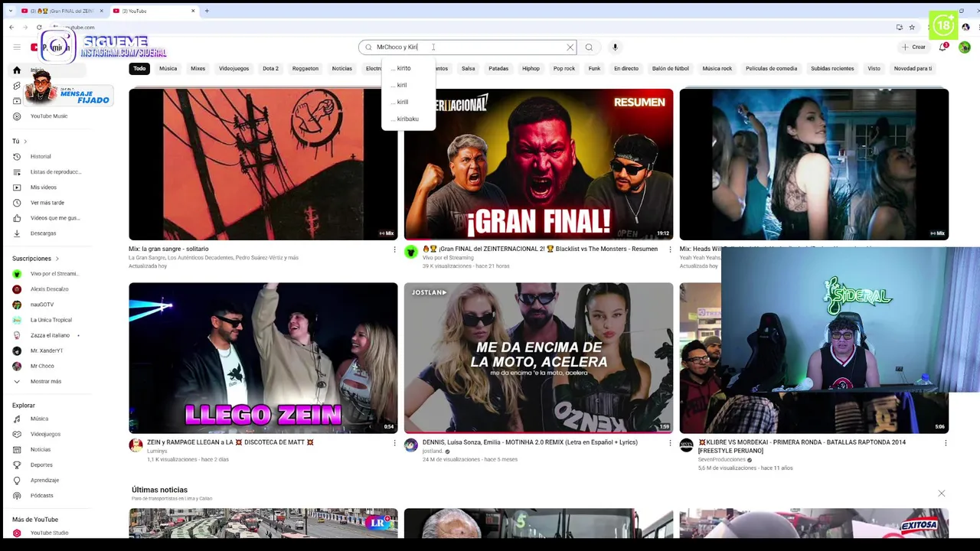Open YouTube Music in sidebar
The image size is (980, 551).
pos(49,116)
